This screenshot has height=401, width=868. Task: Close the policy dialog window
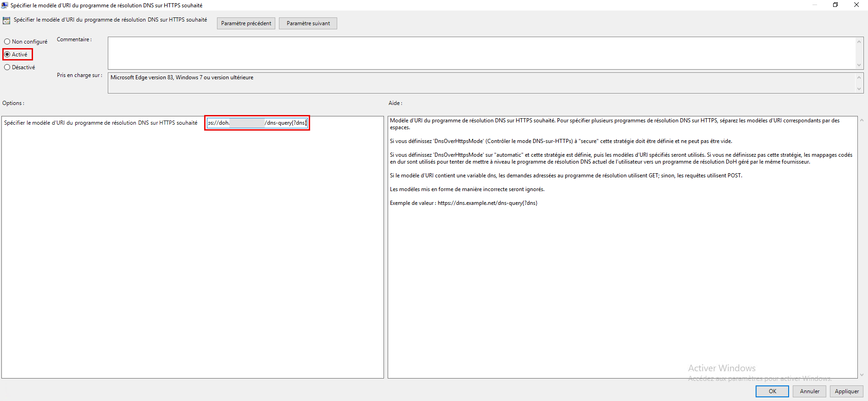coord(857,5)
